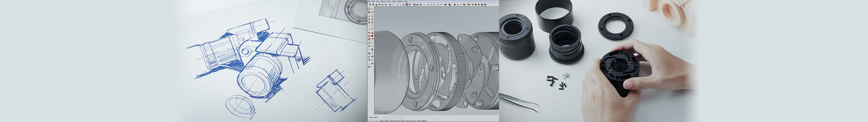Click the Measurements label
This screenshot has height=122, width=868.
click(x=374, y=117)
